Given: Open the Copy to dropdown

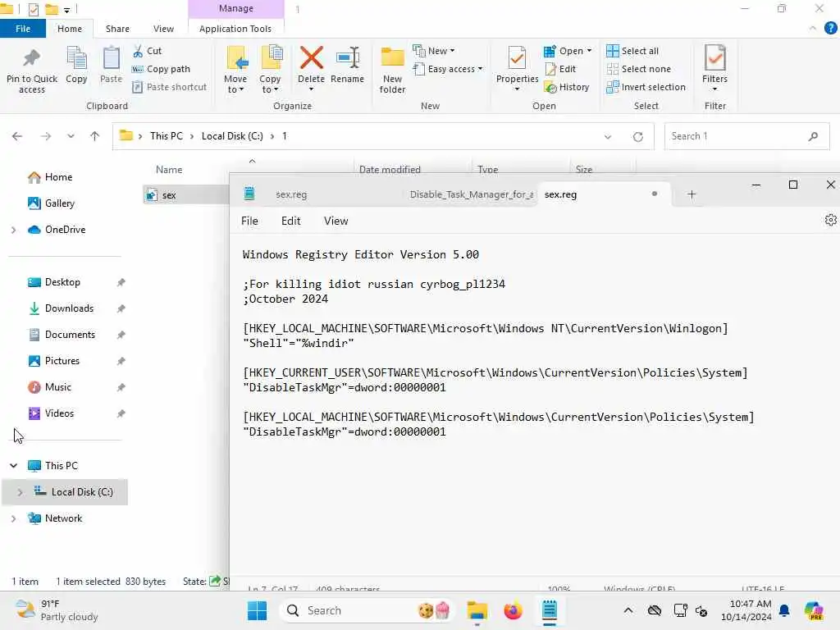Looking at the screenshot, I should click(270, 70).
